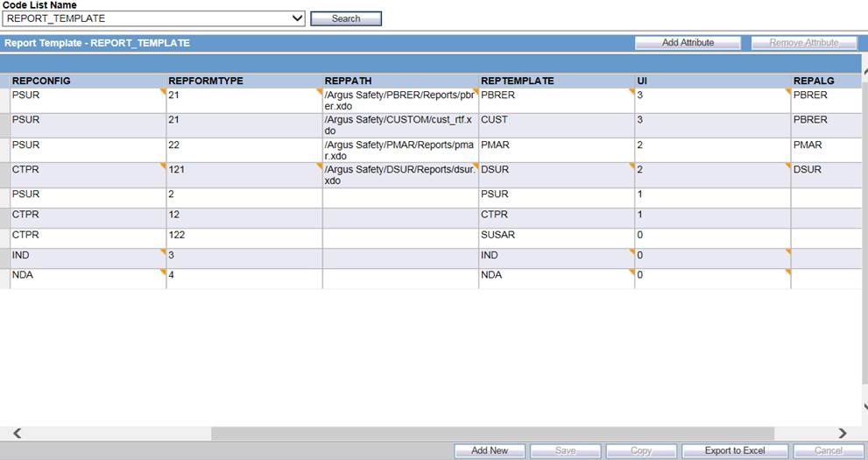The image size is (868, 460).
Task: Click REPFORMTYPE value 12
Action: 244,218
